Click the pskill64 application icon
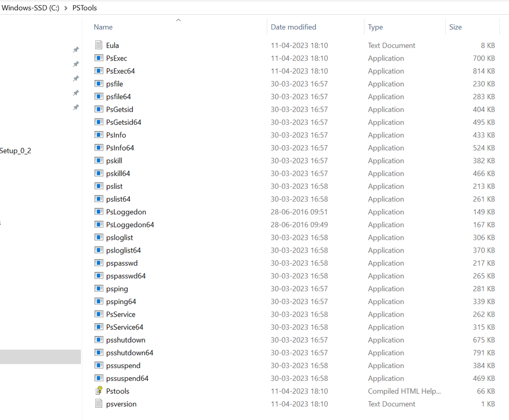The width and height of the screenshot is (509, 420). [99, 173]
